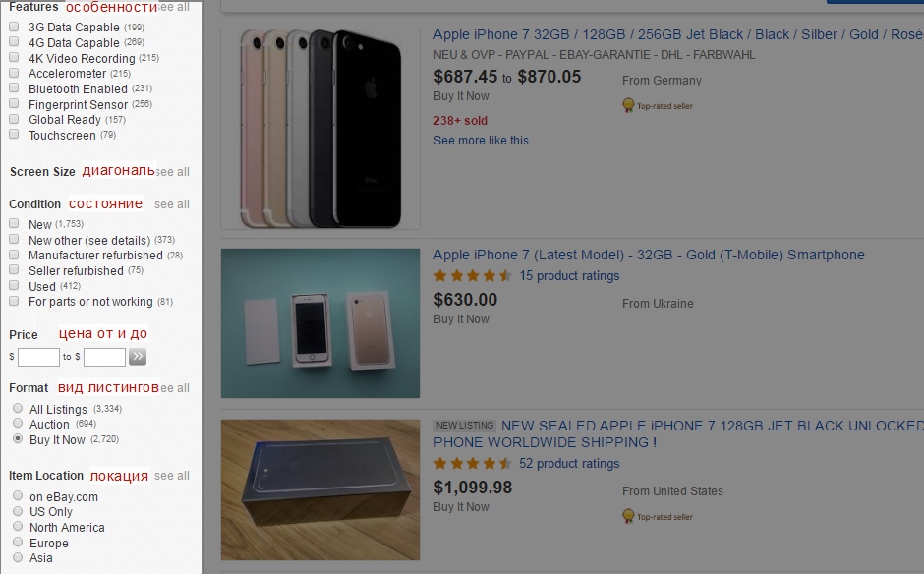Image resolution: width=924 pixels, height=574 pixels.
Task: Show all Item Location options
Action: click(171, 476)
